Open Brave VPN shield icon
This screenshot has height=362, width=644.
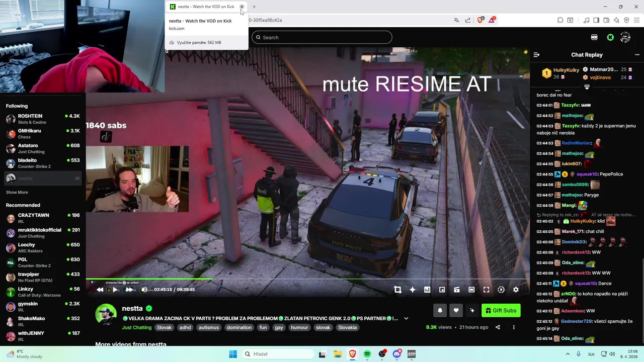[626, 20]
